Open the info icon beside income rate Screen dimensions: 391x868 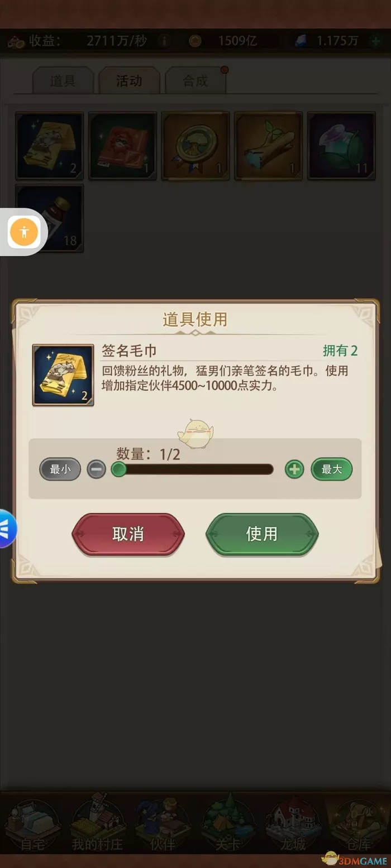point(164,41)
